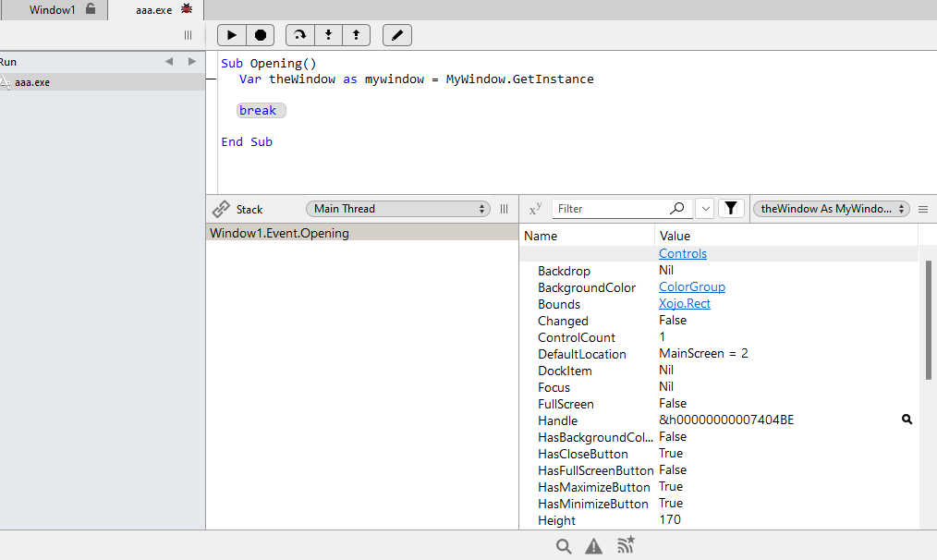Select the Height row

[719, 520]
